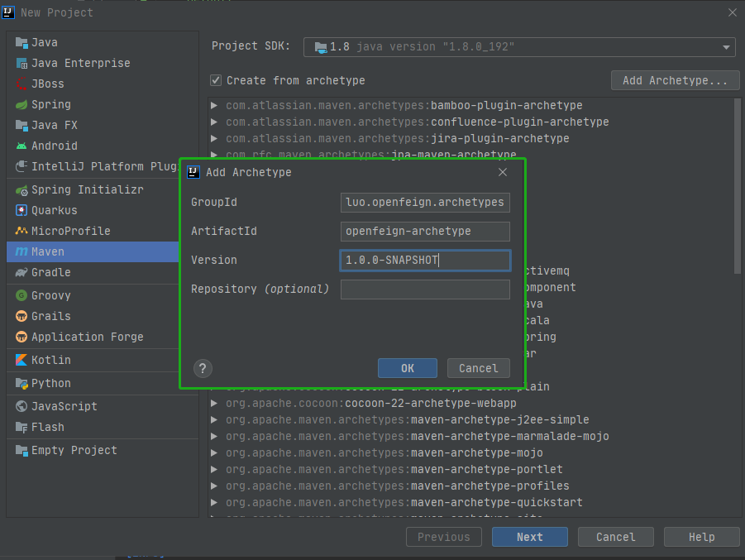Pick the Spring Initializr icon

coord(21,190)
